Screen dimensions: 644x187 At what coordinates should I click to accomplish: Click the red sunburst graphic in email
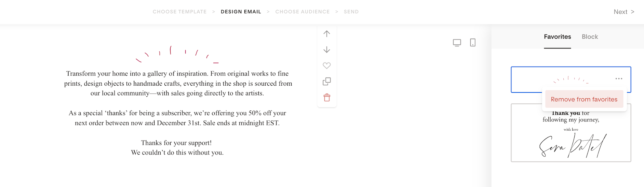(177, 54)
